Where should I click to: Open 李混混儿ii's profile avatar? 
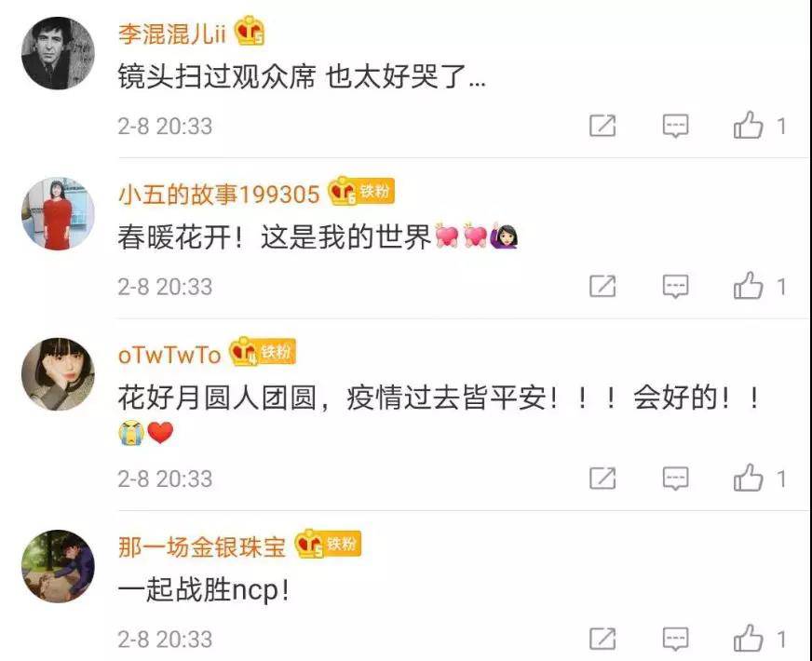[x=58, y=53]
